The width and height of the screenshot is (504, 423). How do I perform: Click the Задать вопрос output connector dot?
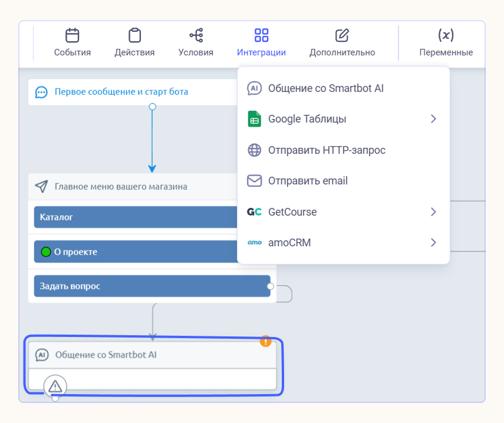(271, 286)
